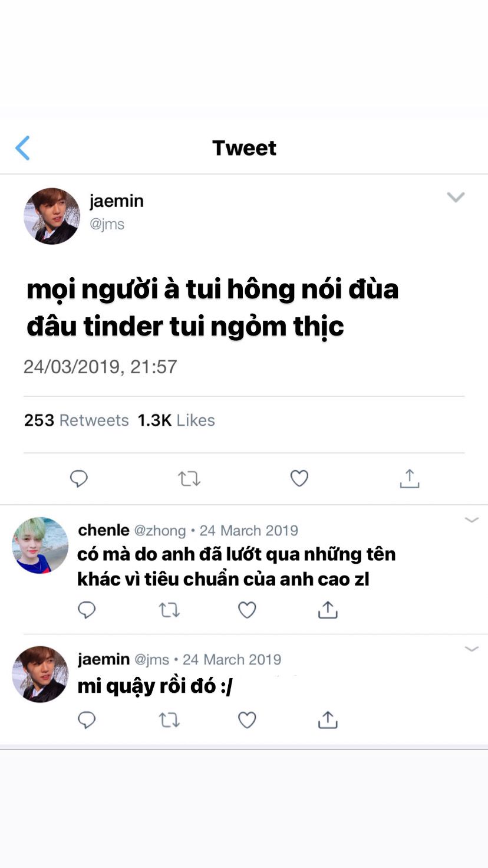The height and width of the screenshot is (868, 488).
Task: Retweet jaemin's main tinder tweet
Action: pos(189,478)
